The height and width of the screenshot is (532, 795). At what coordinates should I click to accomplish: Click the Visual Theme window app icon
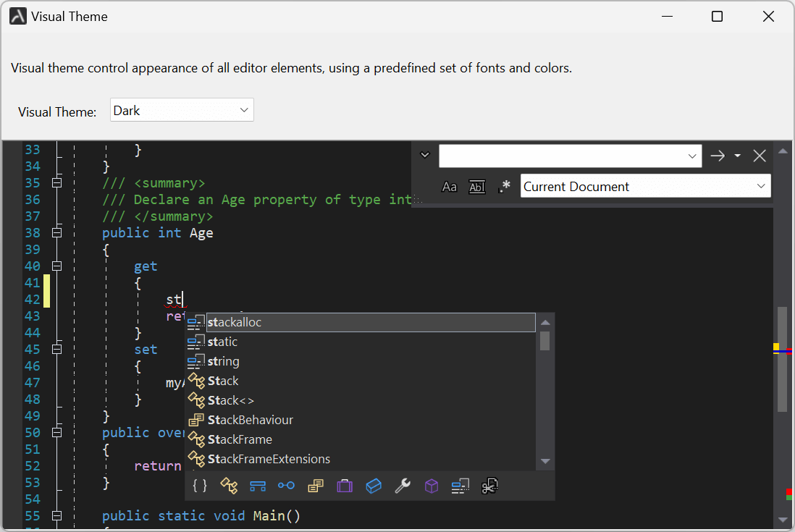click(x=18, y=16)
